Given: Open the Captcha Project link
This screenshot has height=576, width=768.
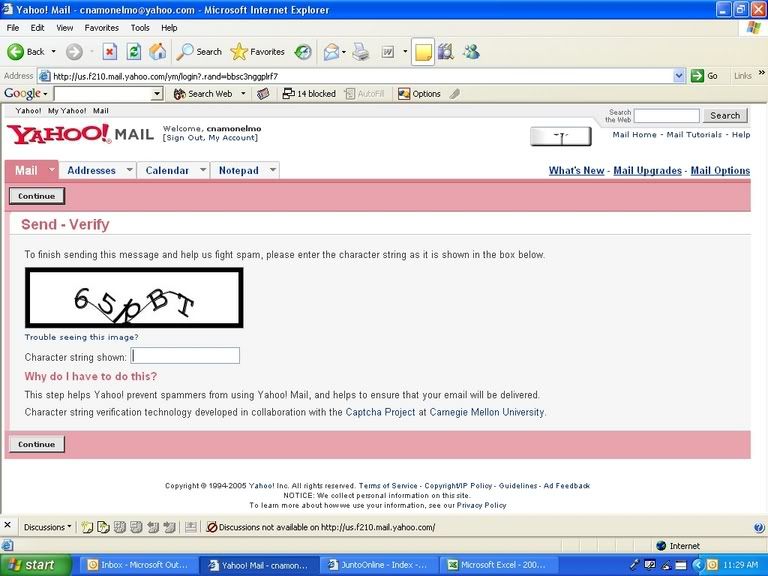Looking at the screenshot, I should pyautogui.click(x=380, y=412).
